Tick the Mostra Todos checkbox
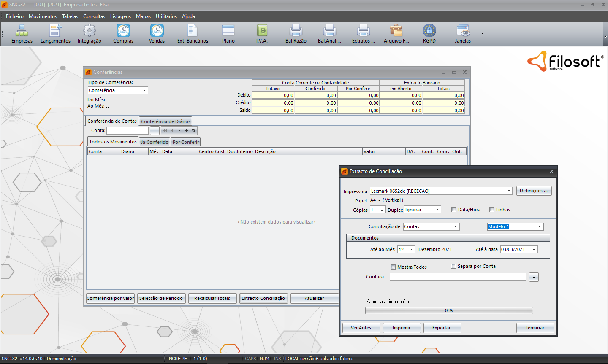The image size is (608, 364). 393,267
